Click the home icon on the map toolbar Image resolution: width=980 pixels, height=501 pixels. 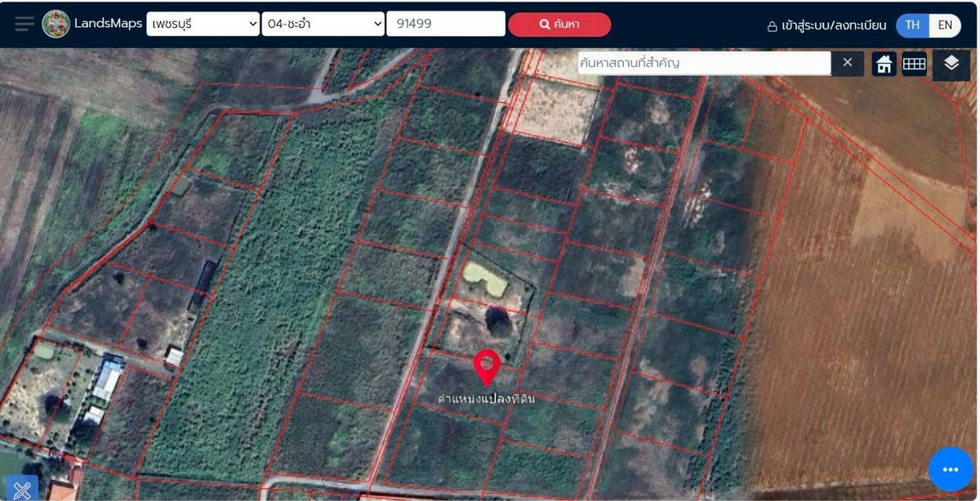(x=884, y=64)
